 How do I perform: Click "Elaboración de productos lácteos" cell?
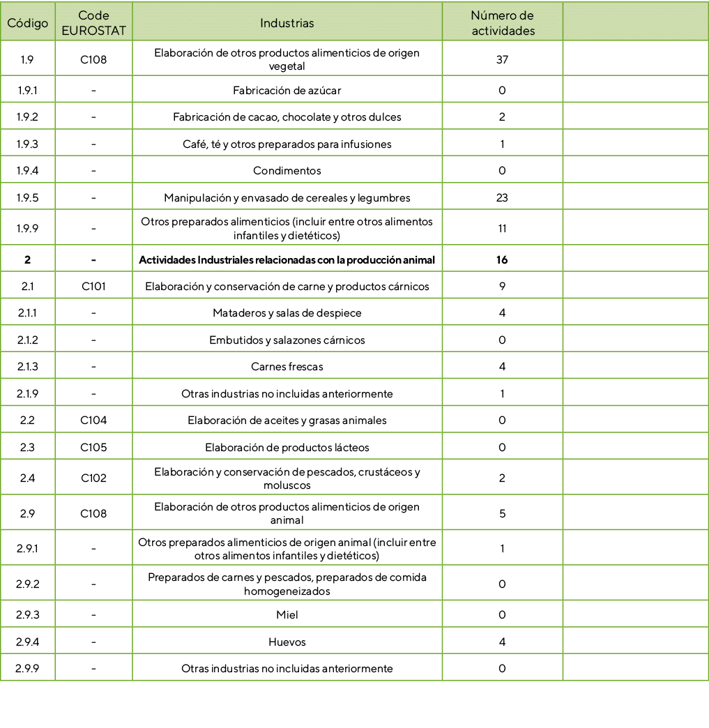tap(287, 447)
